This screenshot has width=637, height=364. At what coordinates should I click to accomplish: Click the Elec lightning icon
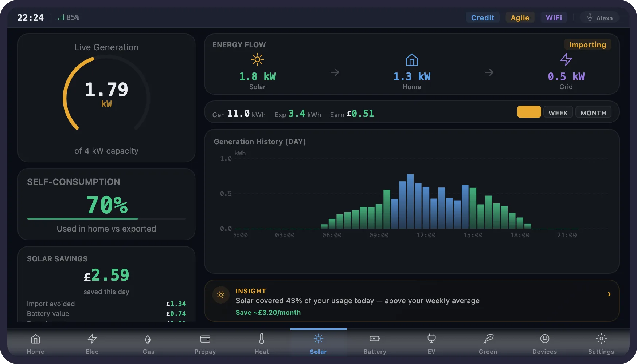coord(92,339)
